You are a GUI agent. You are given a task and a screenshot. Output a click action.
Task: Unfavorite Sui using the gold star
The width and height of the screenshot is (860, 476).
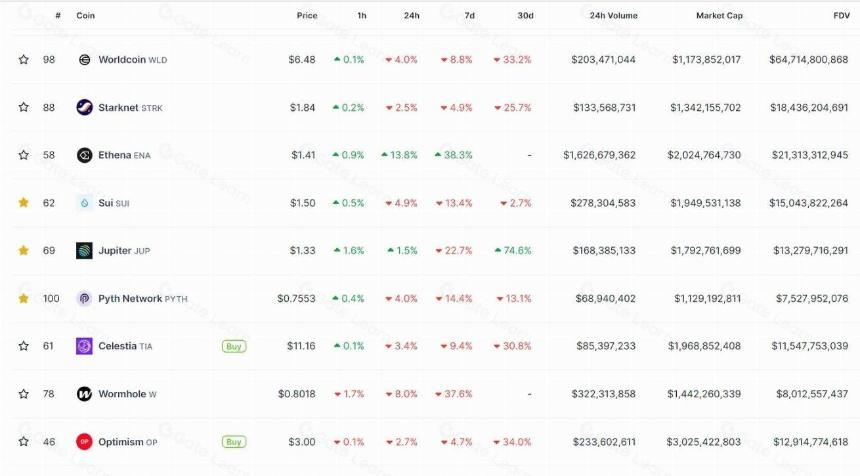[x=24, y=202]
